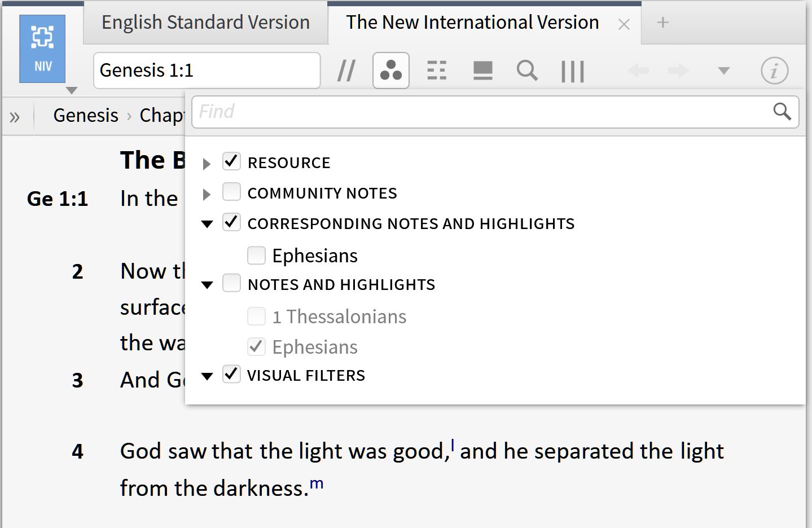
Task: Click the 'COMMUNITY NOTES' label
Action: 322,193
